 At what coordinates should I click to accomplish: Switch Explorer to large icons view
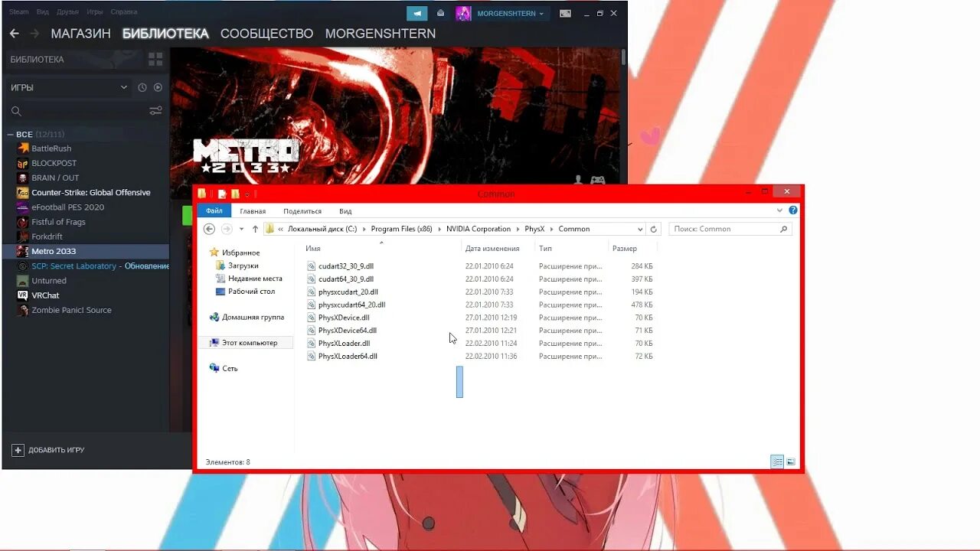click(791, 461)
